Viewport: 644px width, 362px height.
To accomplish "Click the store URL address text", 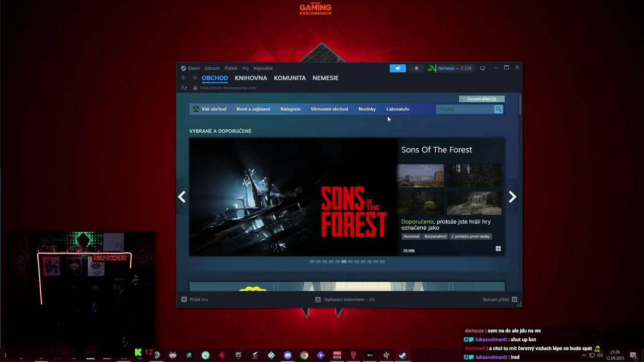I will click(228, 88).
